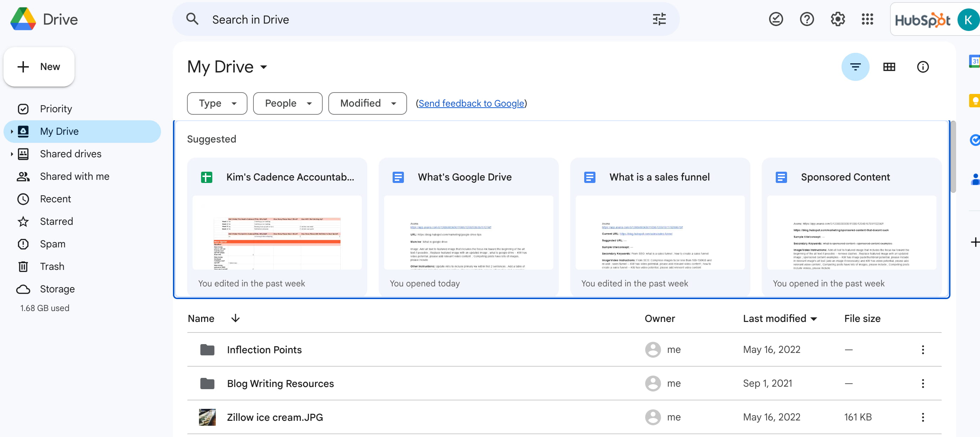The width and height of the screenshot is (980, 437).
Task: Click the info panel toggle icon
Action: tap(922, 66)
